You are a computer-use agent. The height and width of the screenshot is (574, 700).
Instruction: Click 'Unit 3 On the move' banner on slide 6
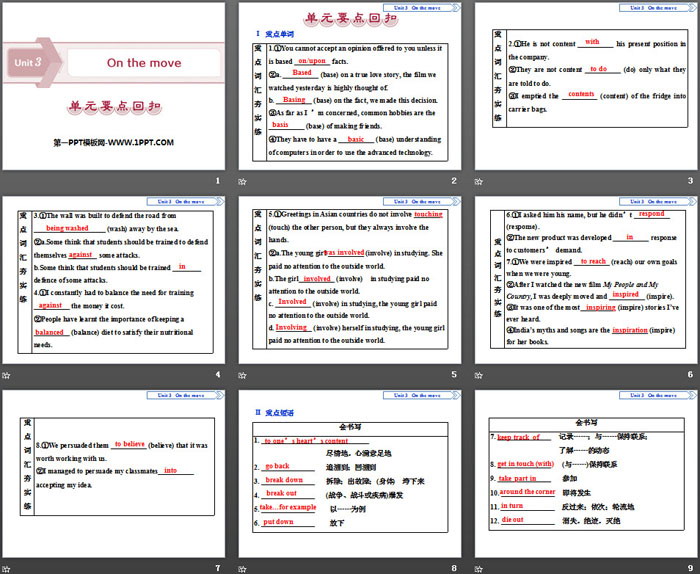pyautogui.click(x=658, y=201)
